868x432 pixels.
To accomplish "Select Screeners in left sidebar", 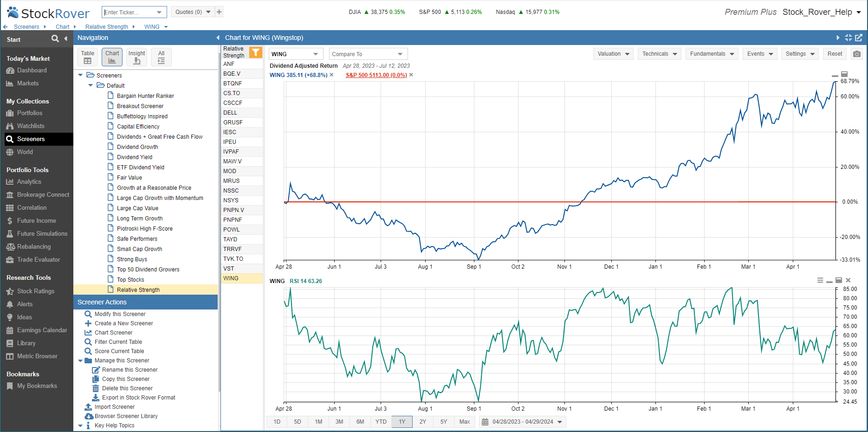I will (x=39, y=139).
